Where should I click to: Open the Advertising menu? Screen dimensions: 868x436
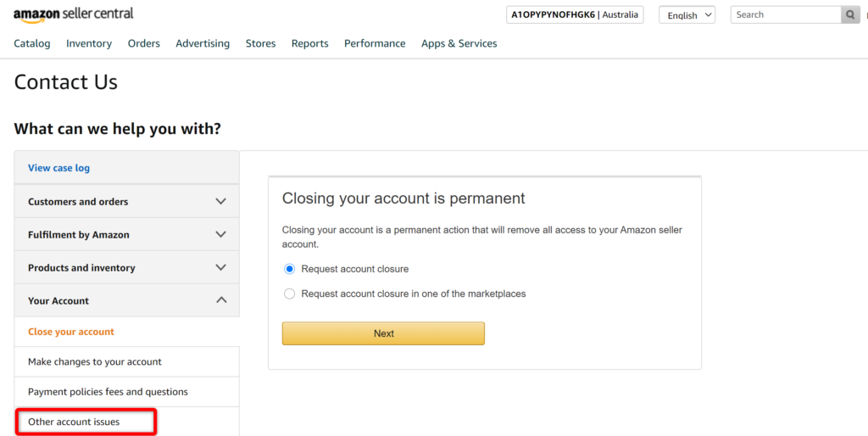(x=203, y=43)
